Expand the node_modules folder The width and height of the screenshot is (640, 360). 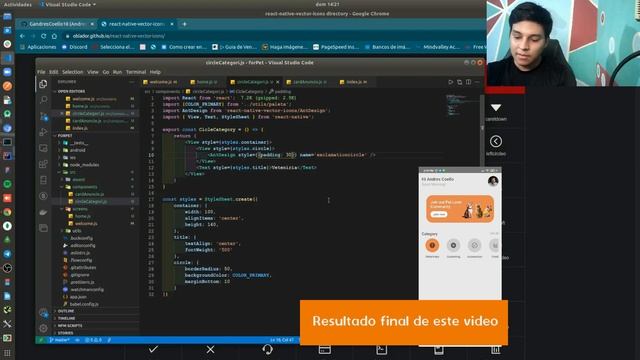84,165
